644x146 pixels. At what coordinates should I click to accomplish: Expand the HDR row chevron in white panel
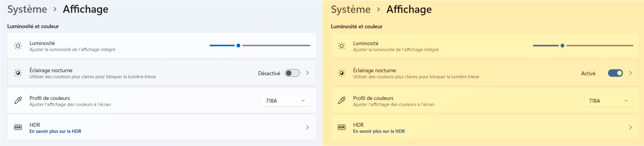(307, 127)
